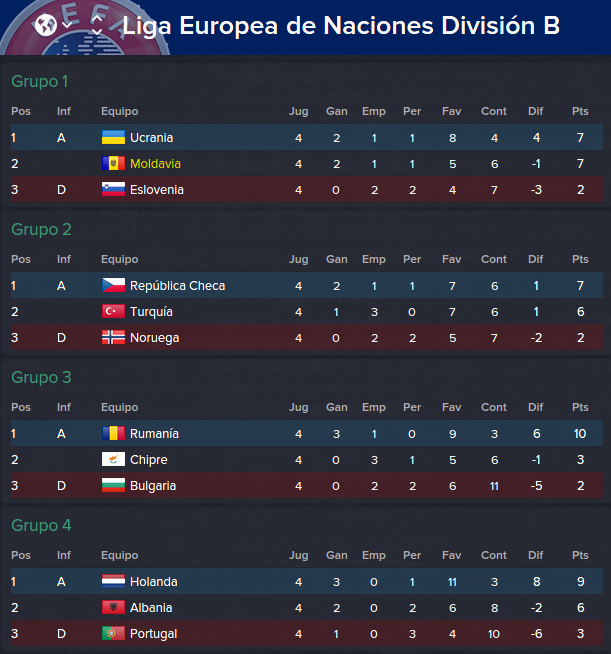Expand the chevron next to the globe

67,25
